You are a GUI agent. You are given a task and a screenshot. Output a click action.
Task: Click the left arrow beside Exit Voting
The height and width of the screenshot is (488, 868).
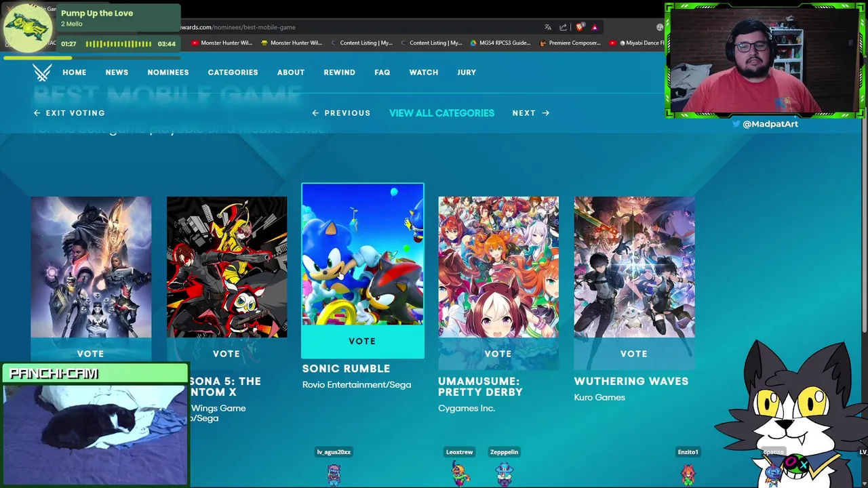tap(37, 113)
